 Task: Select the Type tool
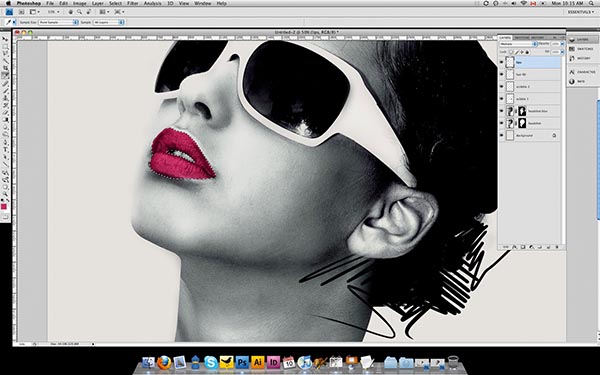[x=6, y=148]
